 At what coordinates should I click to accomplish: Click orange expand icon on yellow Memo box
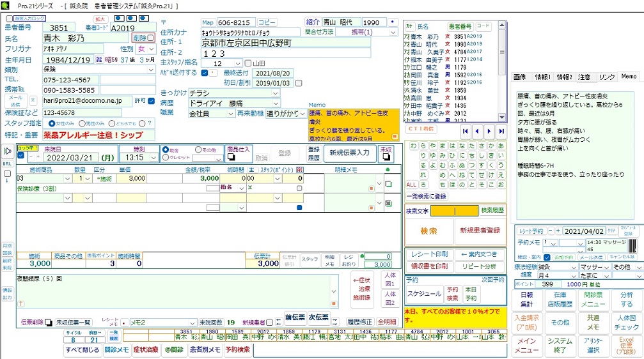click(x=395, y=137)
